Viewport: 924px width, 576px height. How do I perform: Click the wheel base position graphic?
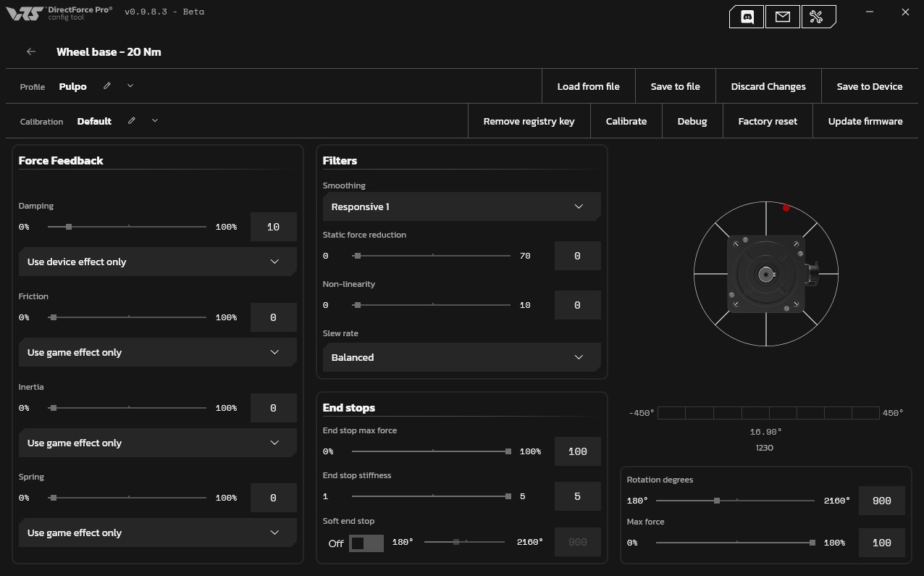(x=766, y=274)
